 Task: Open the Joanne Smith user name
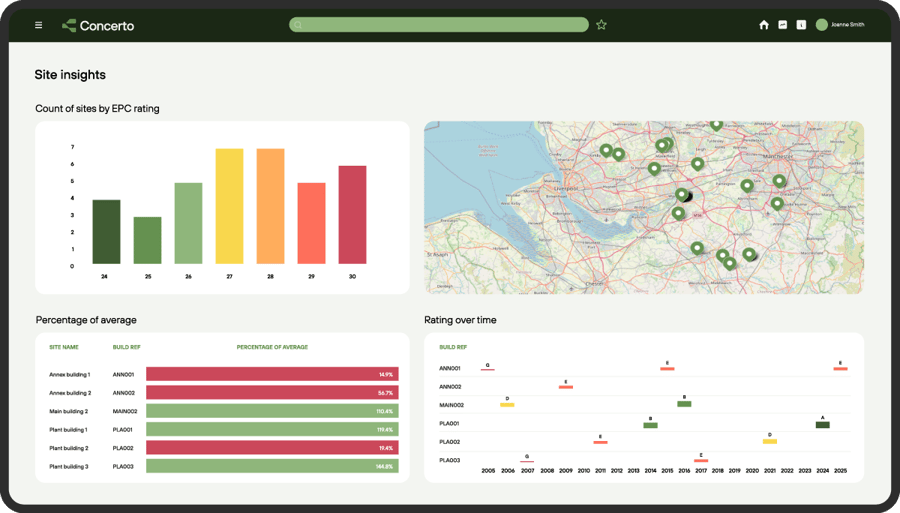[x=848, y=25]
